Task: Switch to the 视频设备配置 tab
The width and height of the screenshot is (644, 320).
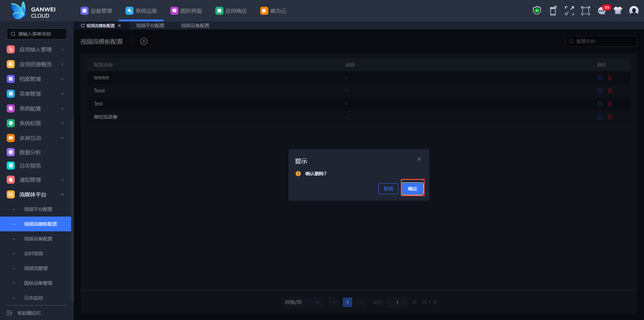Action: [x=195, y=26]
